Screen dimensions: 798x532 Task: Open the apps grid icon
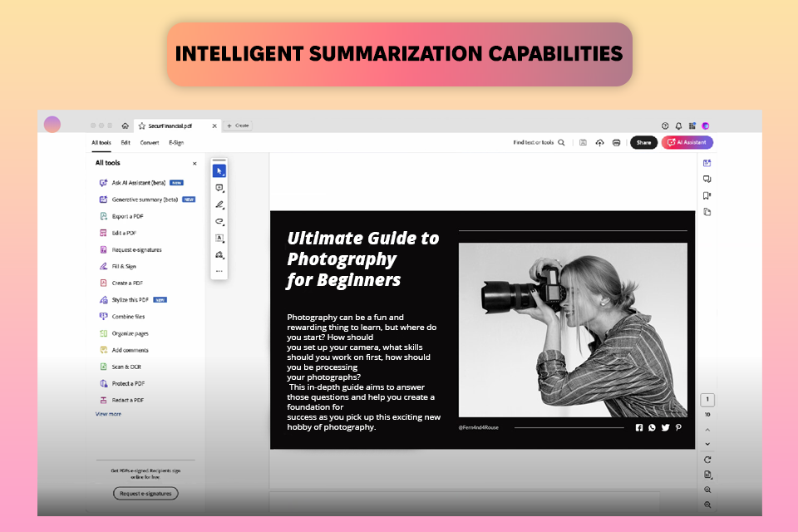tap(692, 126)
